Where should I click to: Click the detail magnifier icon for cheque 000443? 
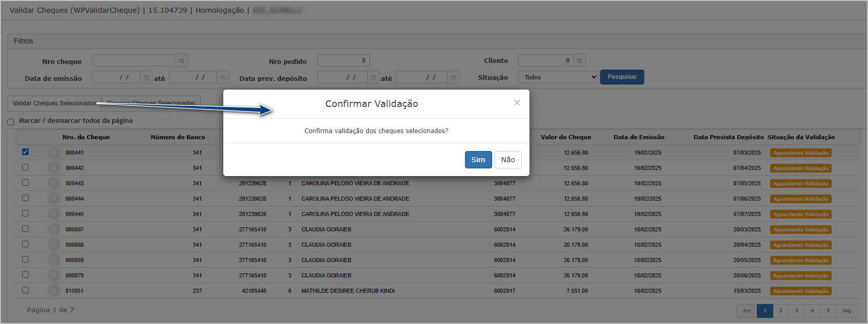54,183
